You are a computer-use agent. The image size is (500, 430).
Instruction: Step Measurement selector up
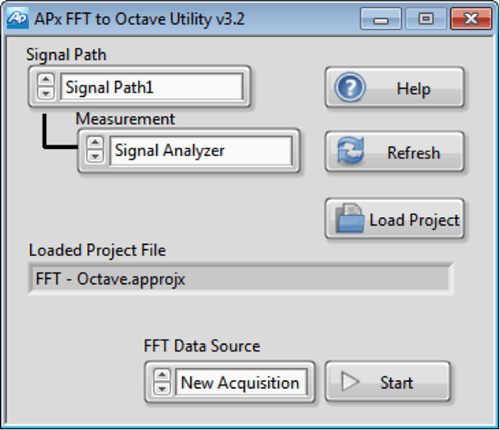point(95,143)
